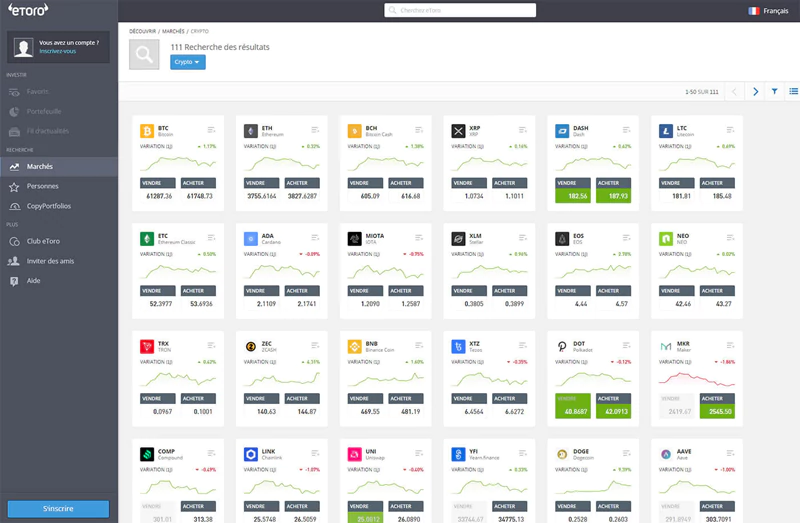The height and width of the screenshot is (523, 800).
Task: Open the MKR card options menu
Action: click(730, 345)
